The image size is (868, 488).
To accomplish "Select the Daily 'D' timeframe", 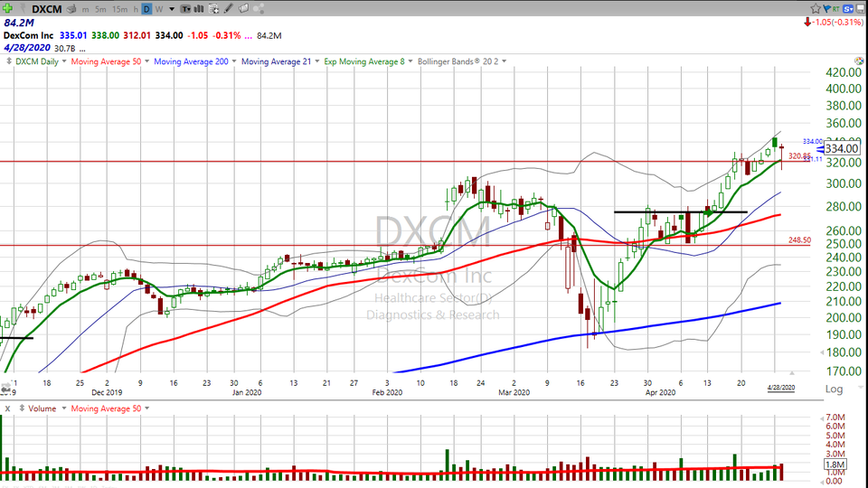I will 146,9.
